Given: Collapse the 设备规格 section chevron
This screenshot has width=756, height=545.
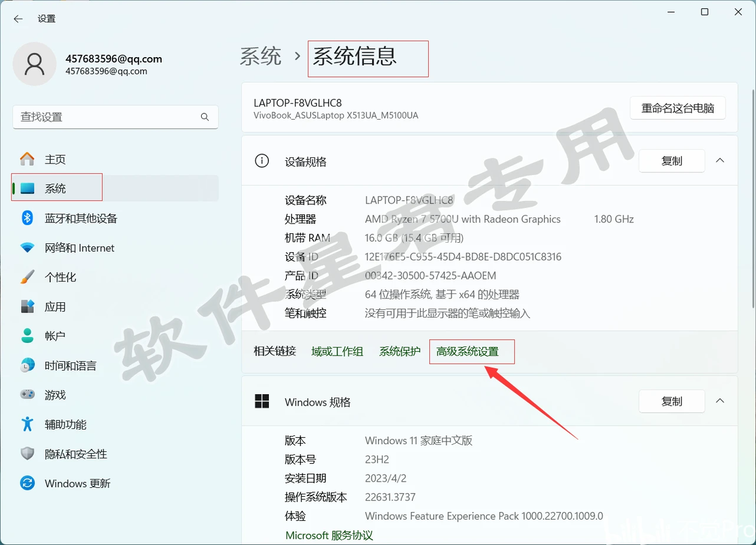Looking at the screenshot, I should 720,161.
